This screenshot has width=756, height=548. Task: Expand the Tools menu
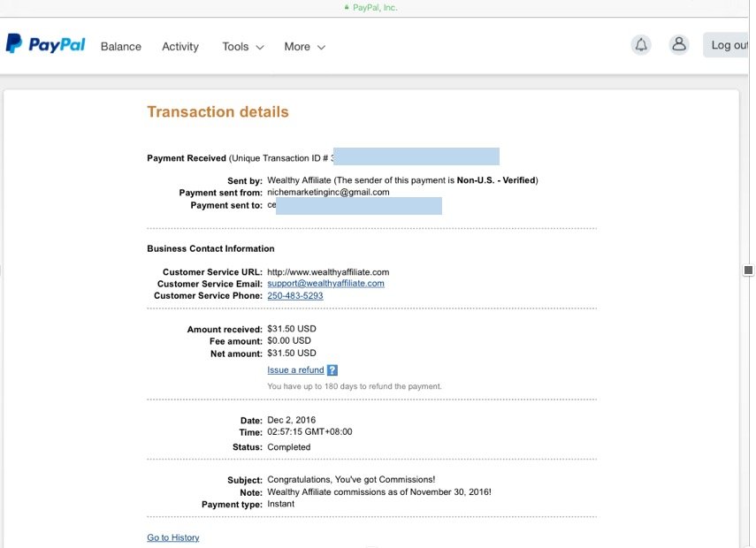click(x=243, y=47)
